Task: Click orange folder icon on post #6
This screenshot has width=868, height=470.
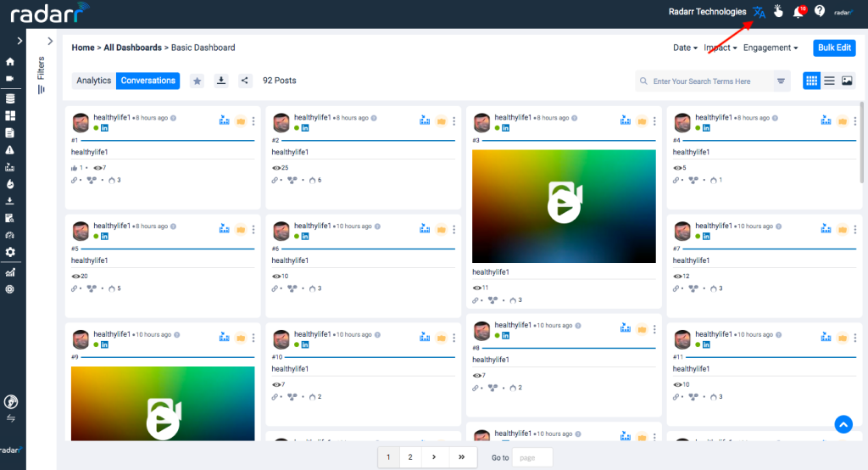Action: [441, 229]
